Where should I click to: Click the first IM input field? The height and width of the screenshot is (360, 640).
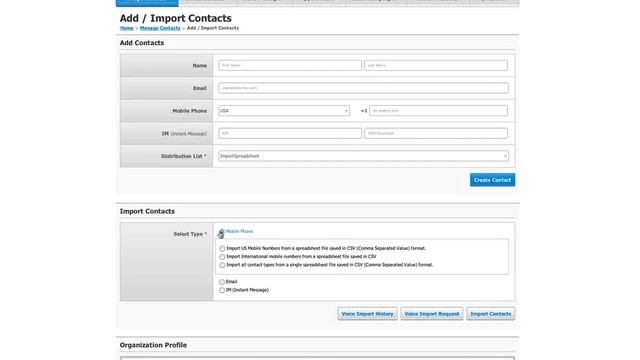[290, 133]
